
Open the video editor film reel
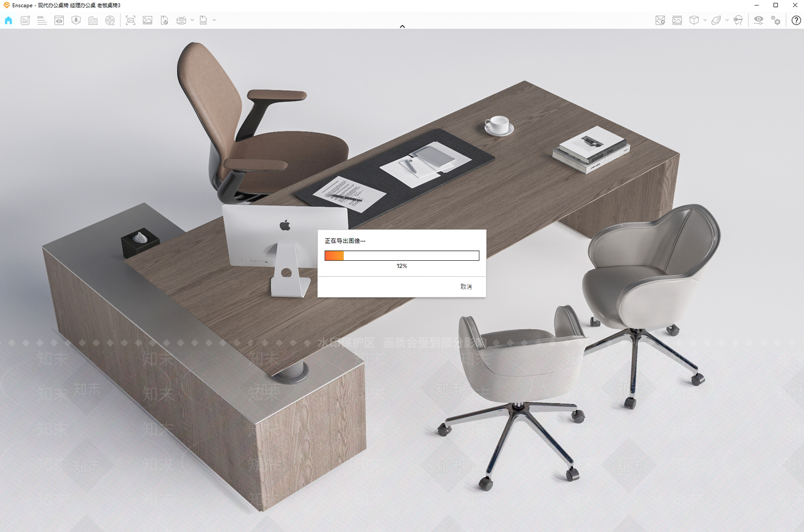tap(110, 20)
